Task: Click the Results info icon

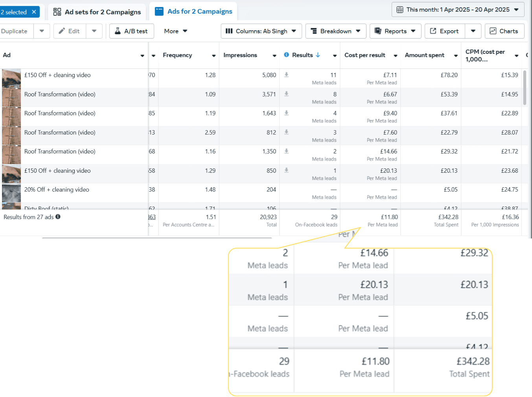Action: 286,55
